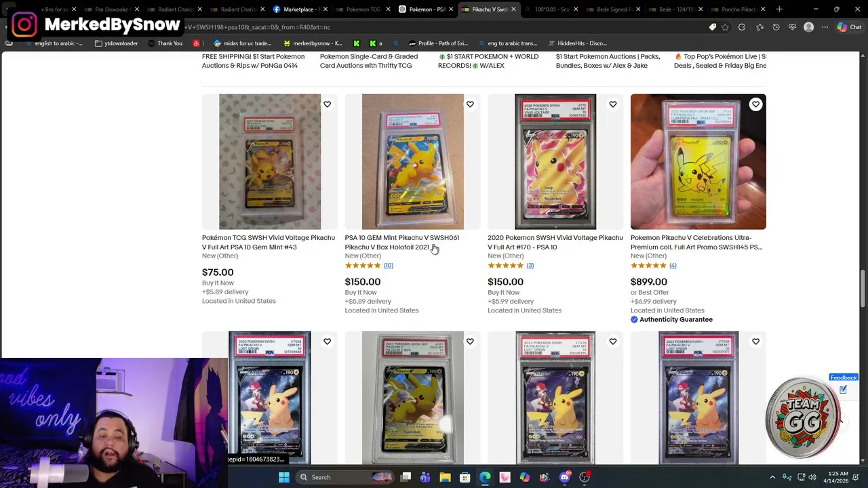Open the 2020 Pokemon SWSH Vivid Voltage #170 listing
868x488 pixels.
[555, 242]
